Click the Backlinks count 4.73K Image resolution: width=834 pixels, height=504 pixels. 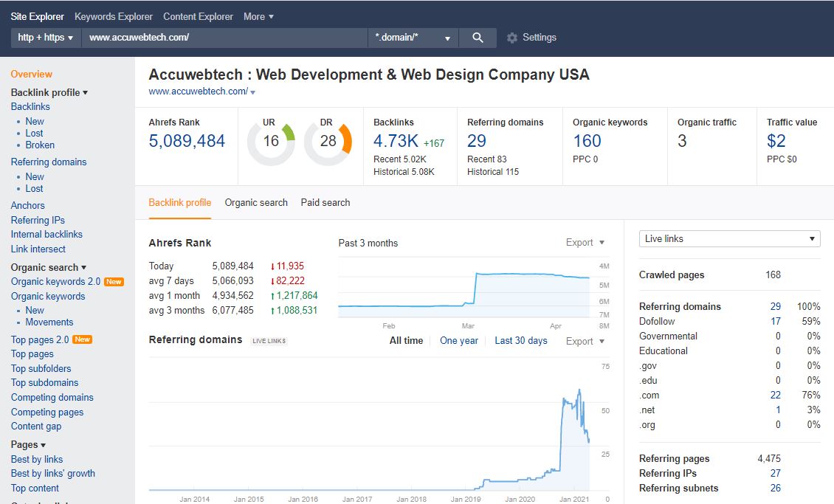point(396,141)
